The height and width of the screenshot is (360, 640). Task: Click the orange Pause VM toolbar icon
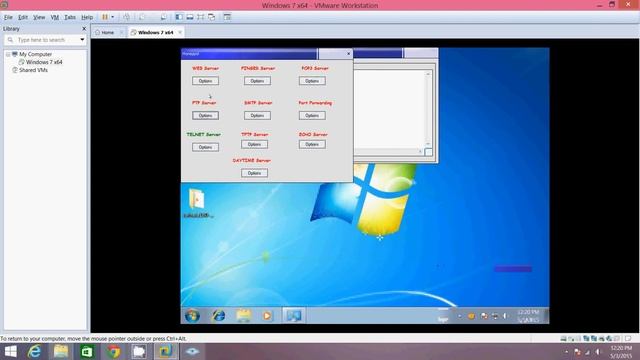pos(105,17)
